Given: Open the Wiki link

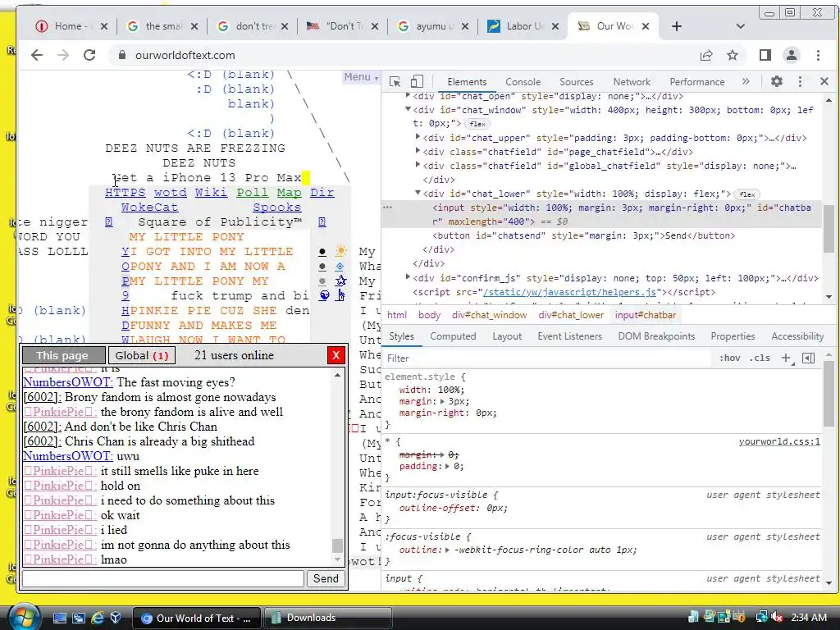Looking at the screenshot, I should tap(211, 192).
